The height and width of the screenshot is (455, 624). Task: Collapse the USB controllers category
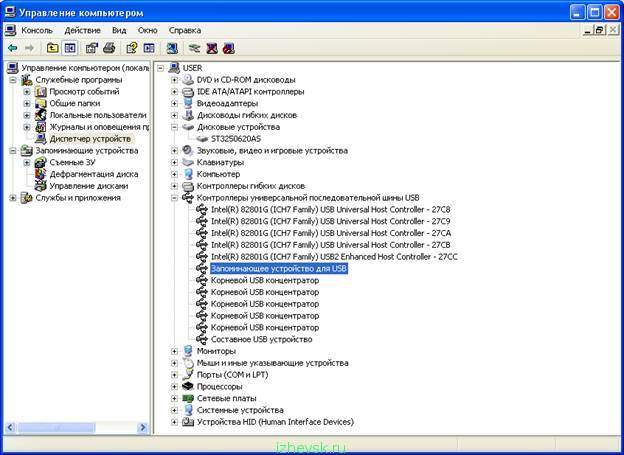[x=174, y=198]
